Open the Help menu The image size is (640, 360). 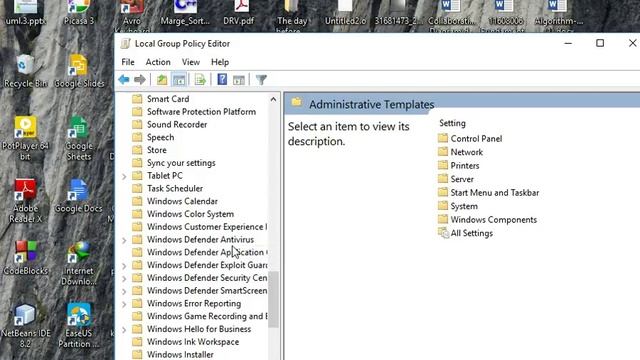click(220, 62)
